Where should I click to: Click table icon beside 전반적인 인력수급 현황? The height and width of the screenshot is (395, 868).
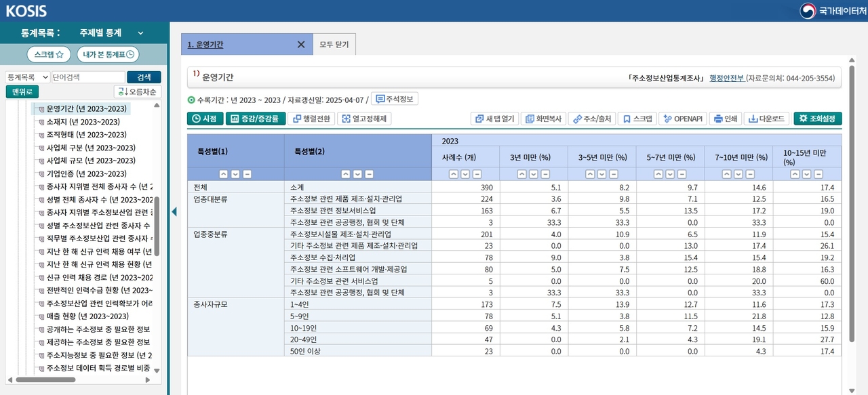tap(41, 291)
